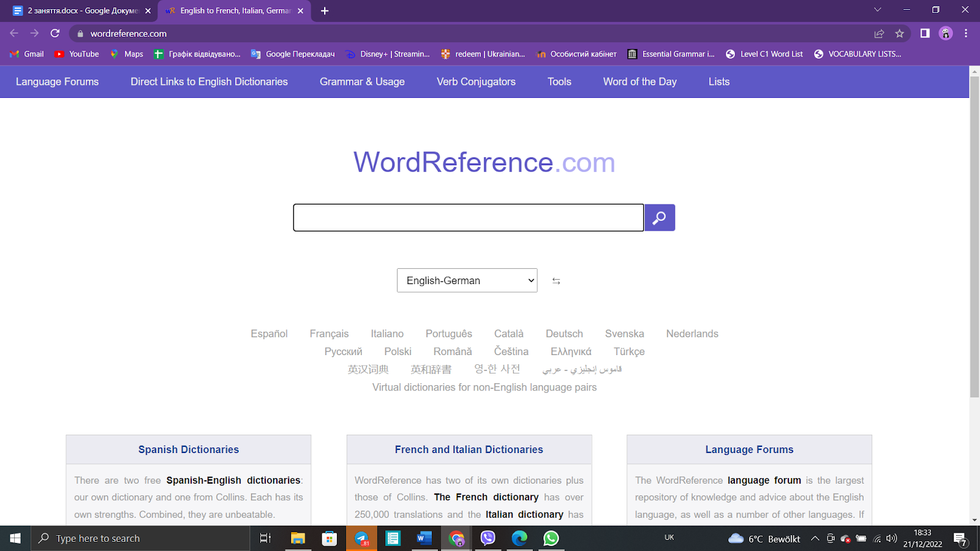Screen dimensions: 980x551
Task: Open Task View in taskbar
Action: click(265, 538)
